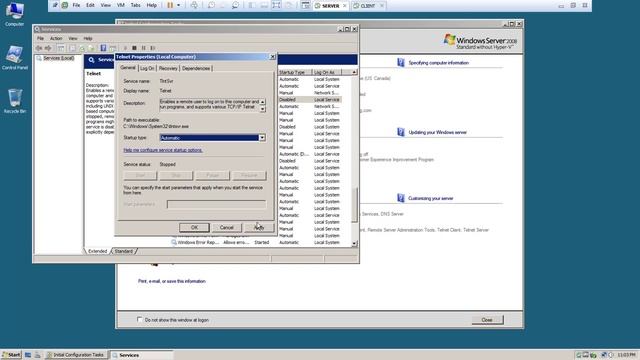Click the Start parameters input field
This screenshot has height=360, width=640.
pos(216,204)
